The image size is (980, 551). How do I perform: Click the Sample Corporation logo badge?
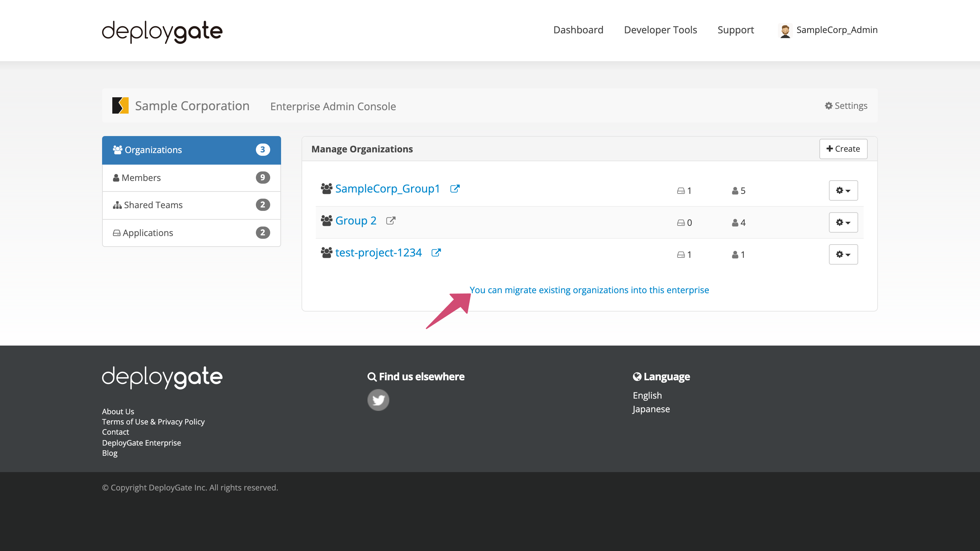click(x=120, y=106)
